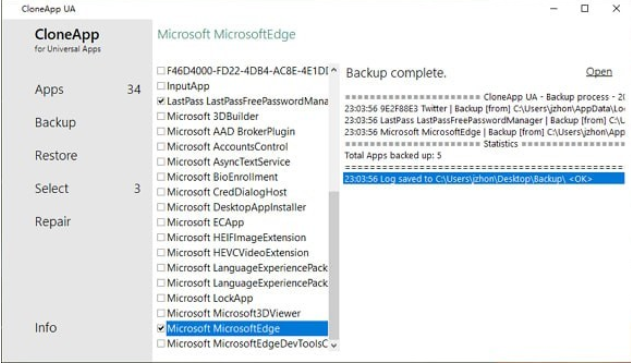This screenshot has width=631, height=364.
Task: Click the Statistics separator log line
Action: click(x=485, y=144)
